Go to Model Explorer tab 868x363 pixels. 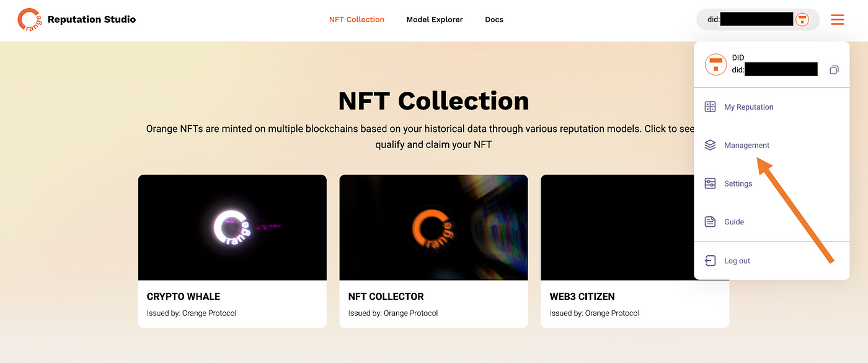[x=435, y=20]
